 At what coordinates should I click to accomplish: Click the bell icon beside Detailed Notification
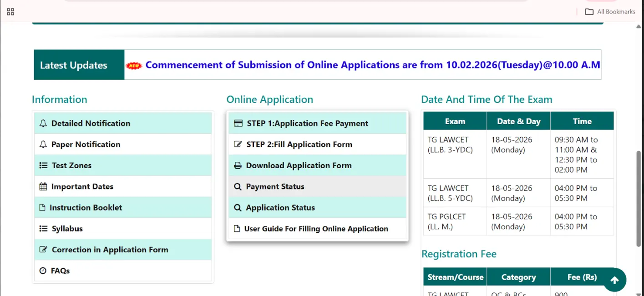click(x=42, y=123)
